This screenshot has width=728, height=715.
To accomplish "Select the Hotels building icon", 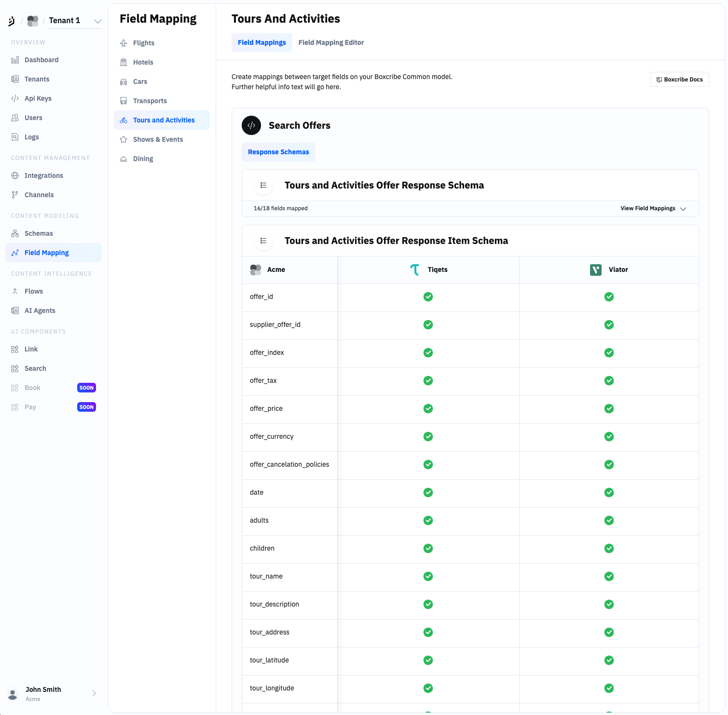I will pos(124,62).
